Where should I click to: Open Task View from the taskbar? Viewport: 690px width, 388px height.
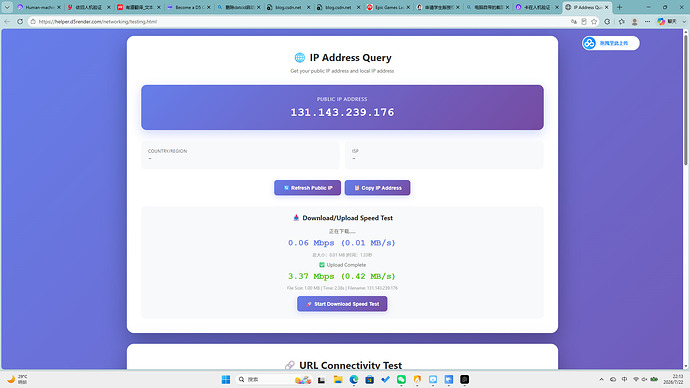[322, 379]
